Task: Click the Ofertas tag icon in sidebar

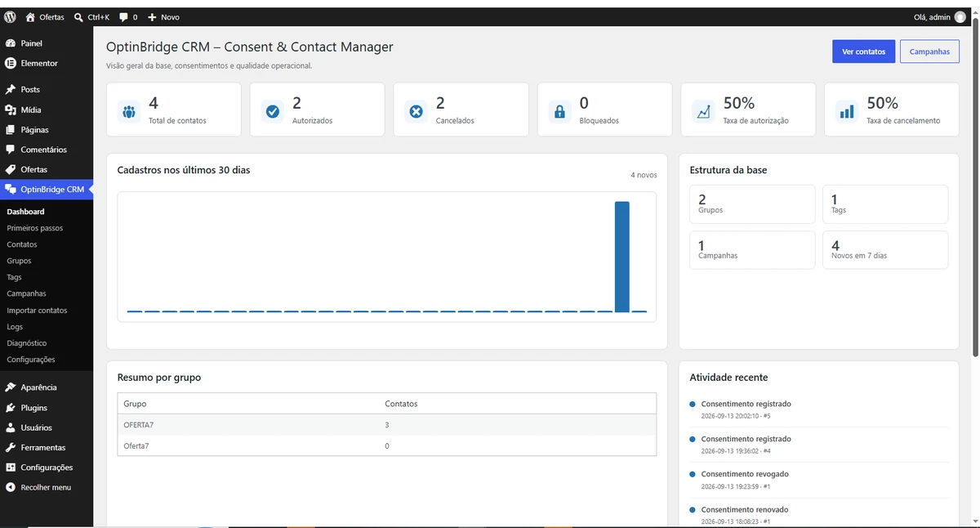Action: 11,169
